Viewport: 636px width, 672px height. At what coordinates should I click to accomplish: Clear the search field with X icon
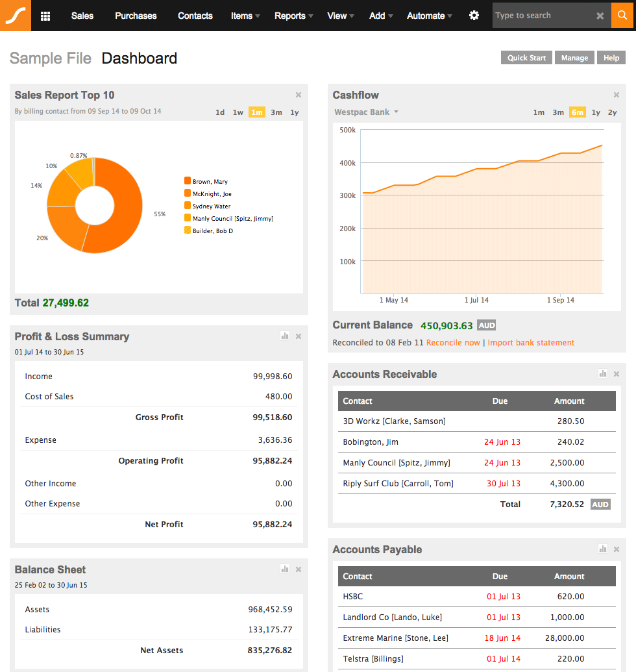(600, 16)
